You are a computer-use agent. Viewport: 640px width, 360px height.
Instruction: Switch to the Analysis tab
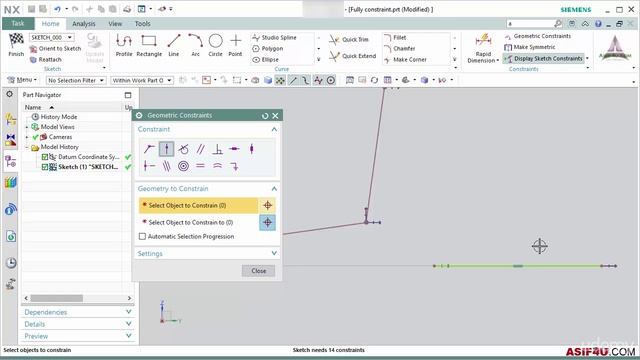(x=84, y=24)
